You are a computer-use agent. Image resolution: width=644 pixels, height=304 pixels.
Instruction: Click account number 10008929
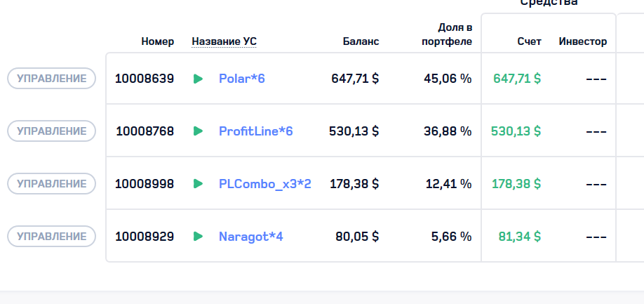pos(145,237)
